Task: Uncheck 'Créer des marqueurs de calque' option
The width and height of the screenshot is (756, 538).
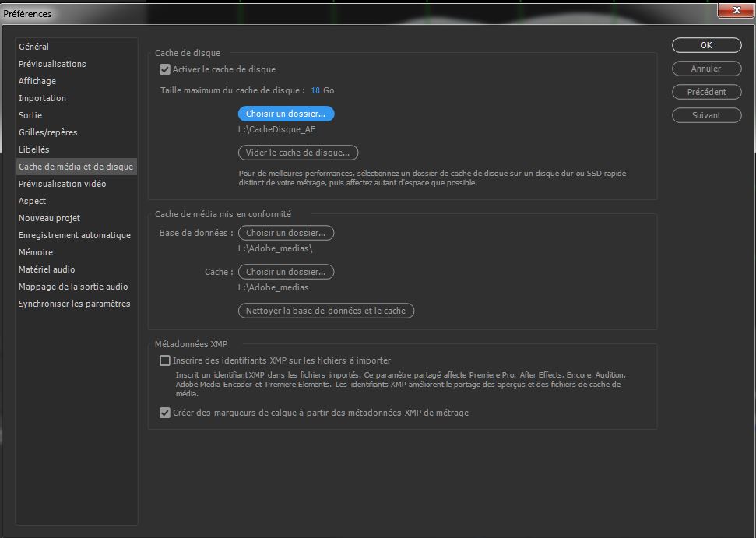Action: [165, 413]
